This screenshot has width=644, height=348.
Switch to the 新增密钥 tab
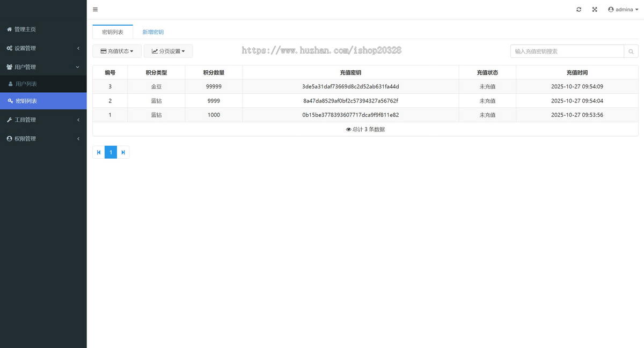coord(153,32)
